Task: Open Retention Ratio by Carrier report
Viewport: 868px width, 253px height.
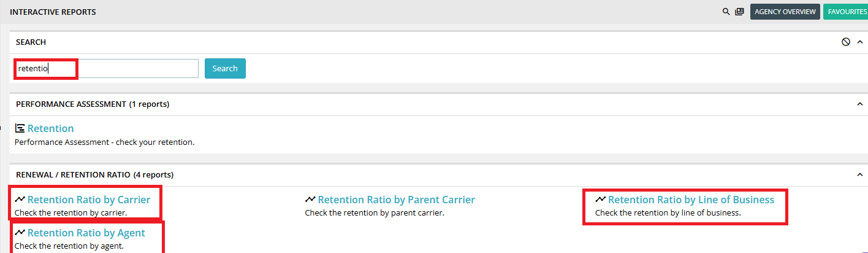Action: [x=89, y=200]
